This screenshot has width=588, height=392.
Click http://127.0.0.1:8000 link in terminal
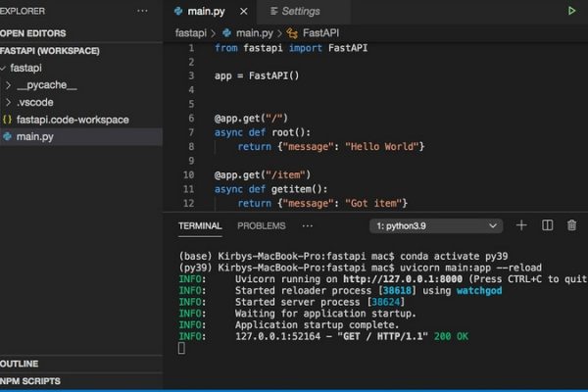[403, 279]
